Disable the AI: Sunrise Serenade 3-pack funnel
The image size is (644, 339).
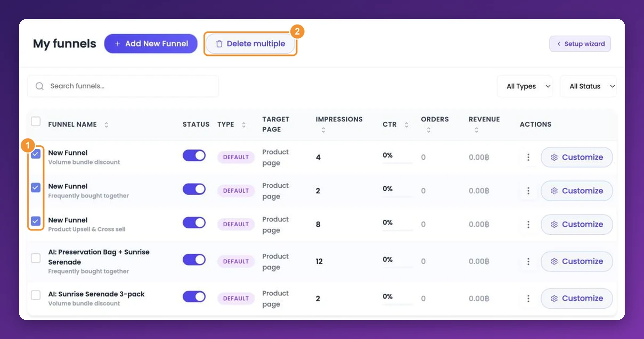tap(194, 296)
